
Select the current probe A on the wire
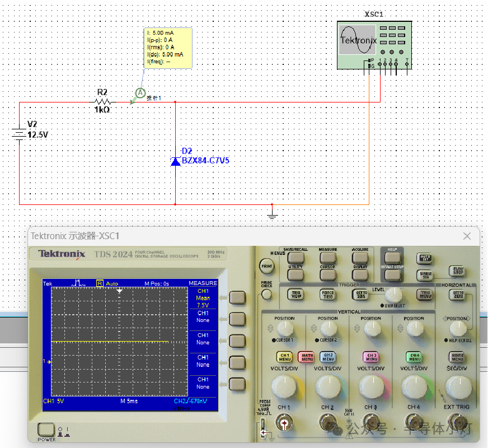140,93
